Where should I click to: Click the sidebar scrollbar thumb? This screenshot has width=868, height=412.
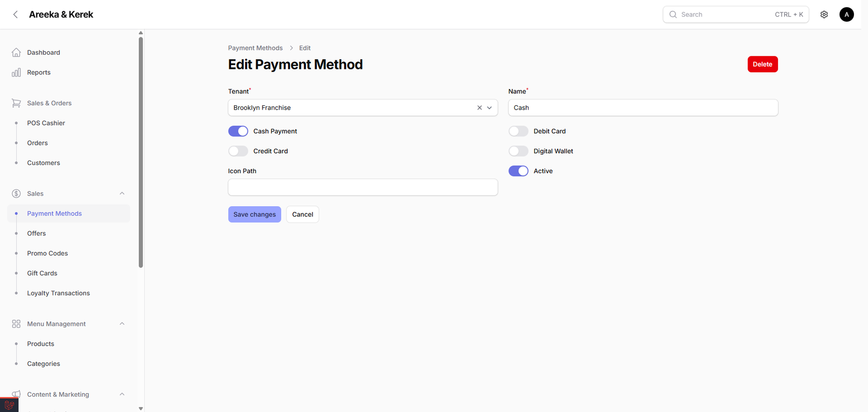pyautogui.click(x=141, y=152)
